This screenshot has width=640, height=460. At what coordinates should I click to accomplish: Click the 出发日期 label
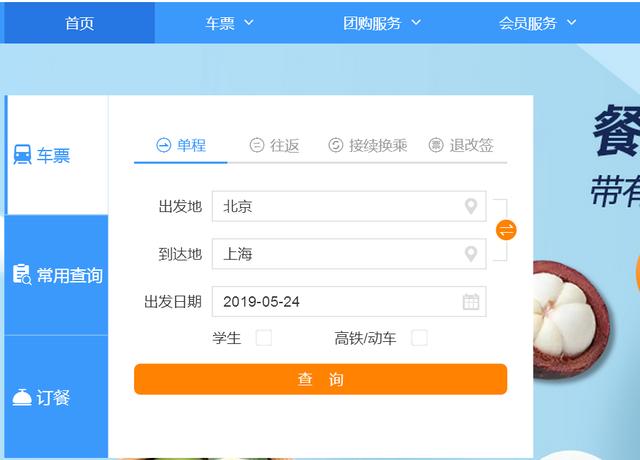(x=173, y=302)
